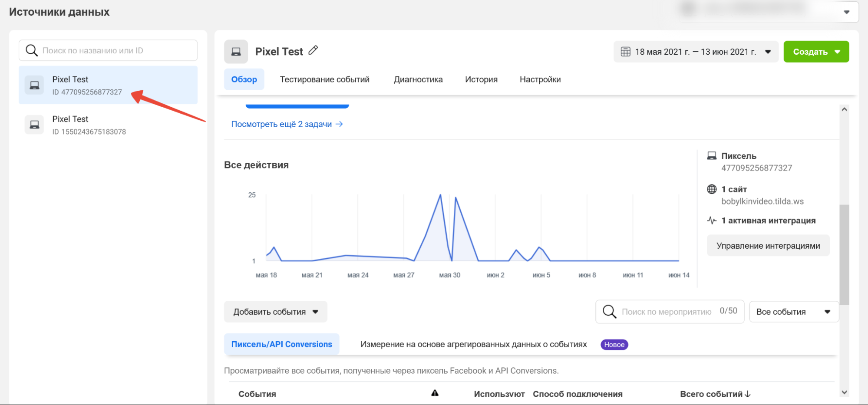Image resolution: width=868 pixels, height=405 pixels.
Task: Go to the История tab
Action: coord(481,79)
